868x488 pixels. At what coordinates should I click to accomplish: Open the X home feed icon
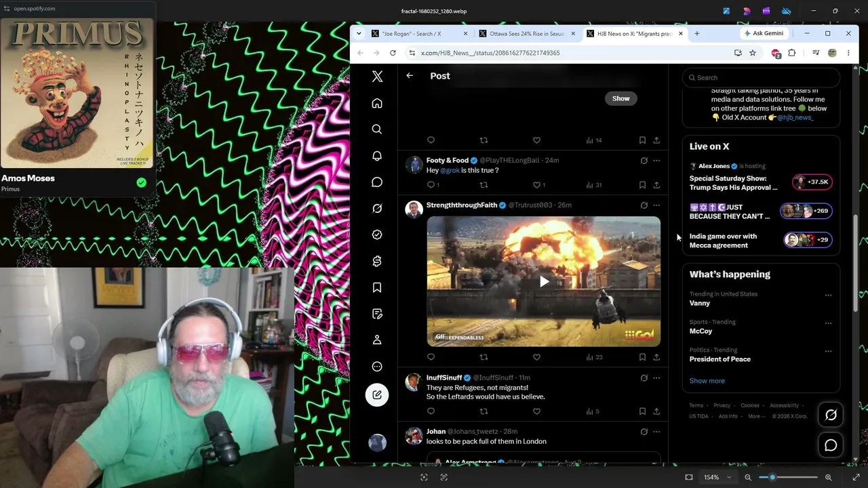coord(377,103)
